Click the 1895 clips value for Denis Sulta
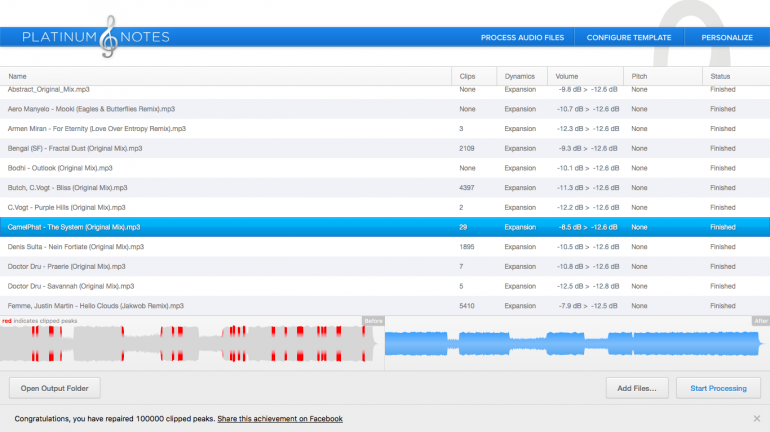770x432 pixels. [x=467, y=246]
